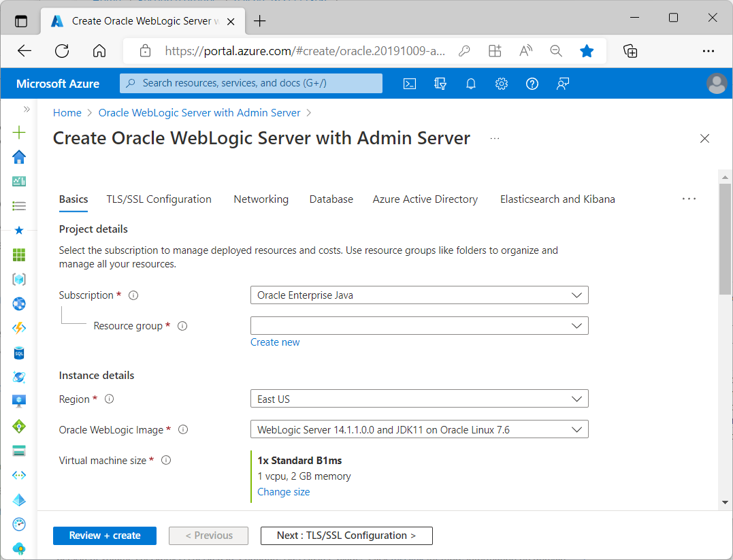
Task: Click the browser address bar URL
Action: pyautogui.click(x=305, y=50)
